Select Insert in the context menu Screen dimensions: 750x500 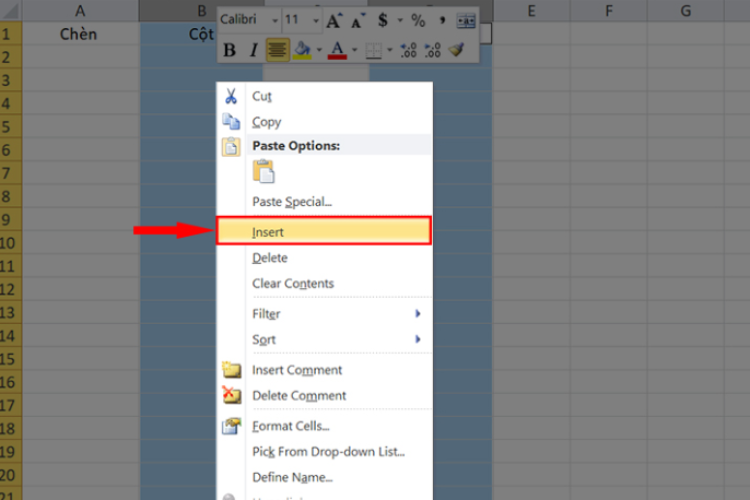[x=324, y=232]
